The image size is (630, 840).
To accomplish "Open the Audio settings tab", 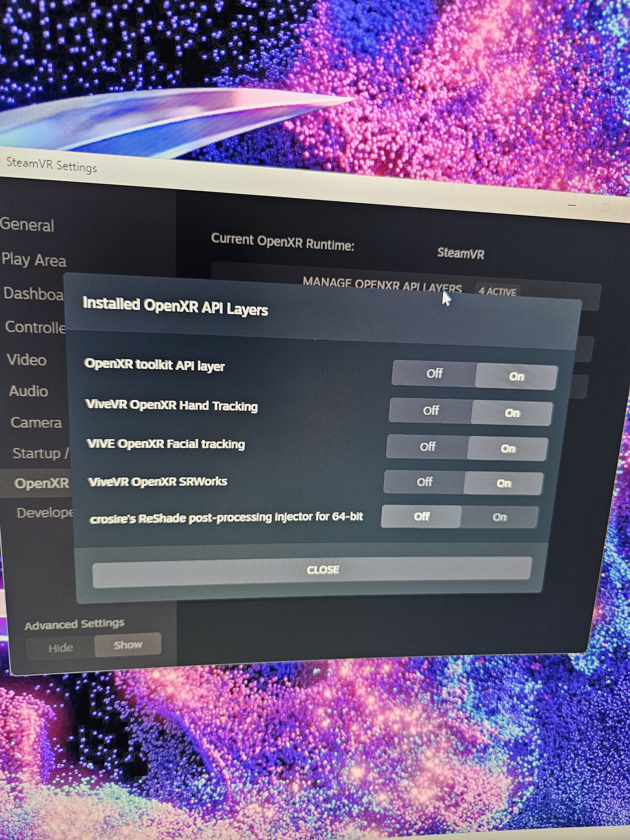I will tap(29, 391).
